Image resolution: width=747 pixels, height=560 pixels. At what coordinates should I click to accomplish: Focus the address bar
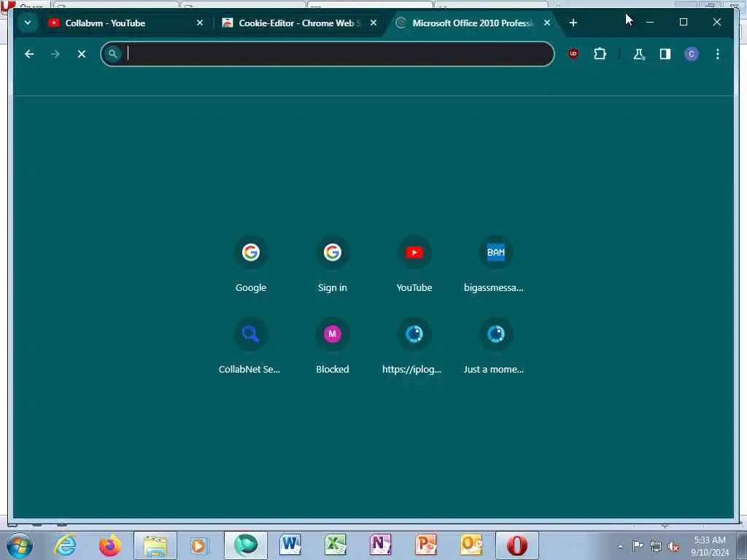click(x=328, y=54)
